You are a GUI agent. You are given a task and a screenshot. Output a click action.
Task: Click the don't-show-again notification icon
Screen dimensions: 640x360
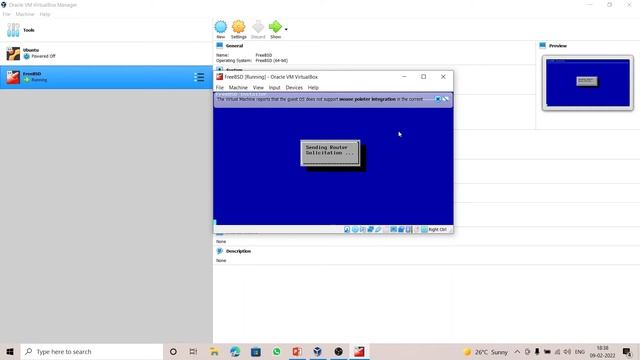[446, 99]
